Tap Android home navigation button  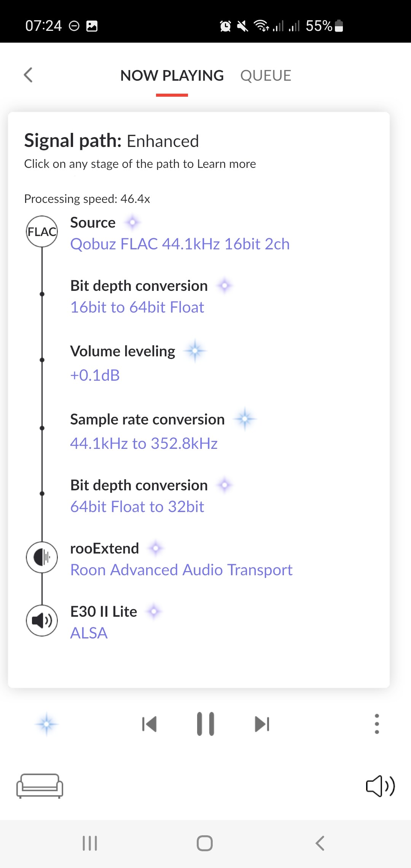(205, 843)
